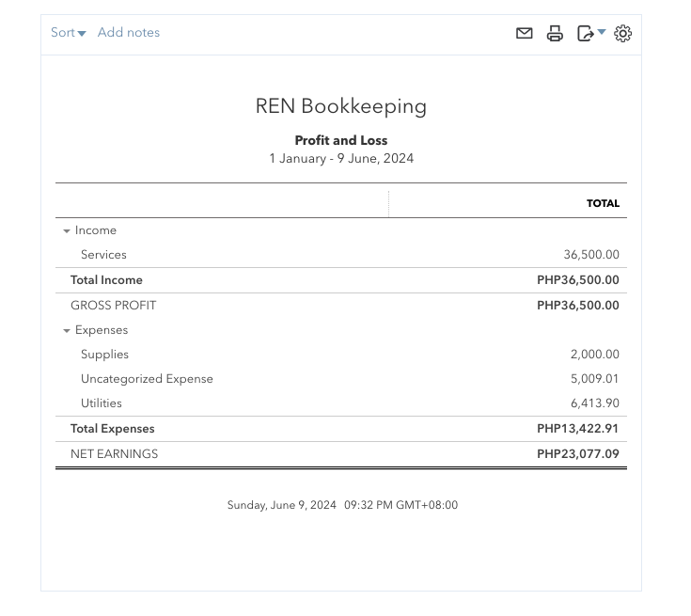Click the email report envelope icon
The height and width of the screenshot is (616, 691).
point(525,34)
